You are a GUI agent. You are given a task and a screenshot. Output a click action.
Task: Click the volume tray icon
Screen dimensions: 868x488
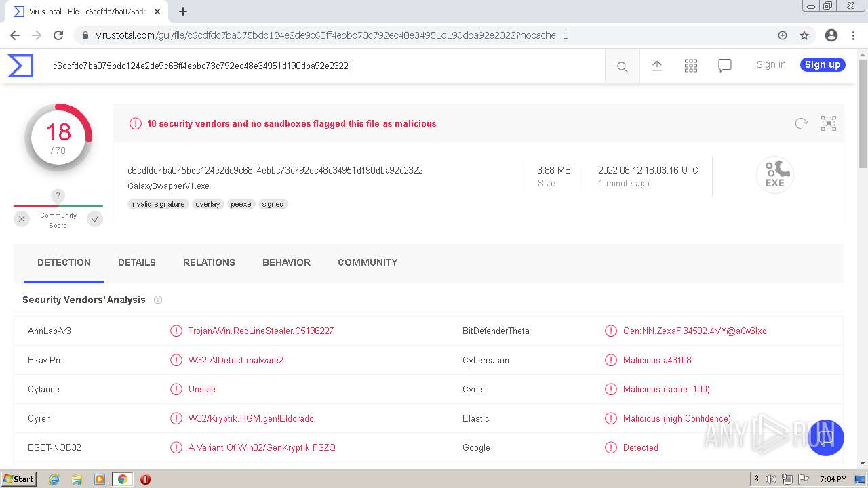[771, 479]
